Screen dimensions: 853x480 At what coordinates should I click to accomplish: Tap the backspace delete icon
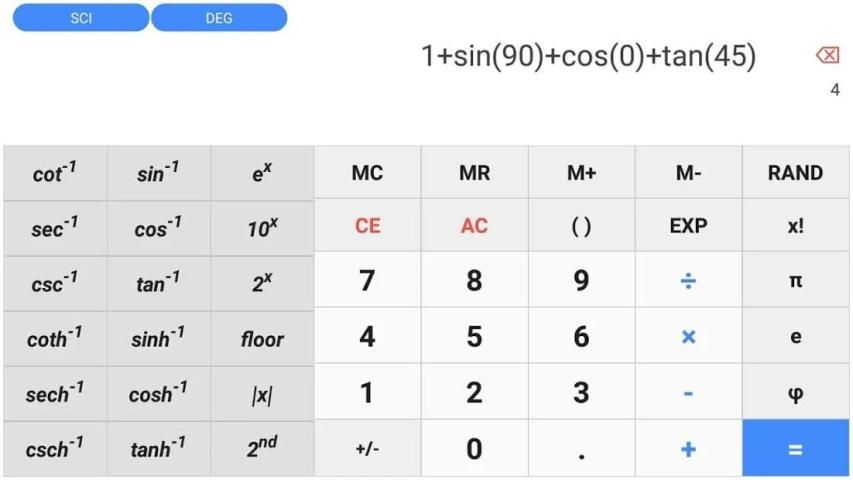(827, 56)
